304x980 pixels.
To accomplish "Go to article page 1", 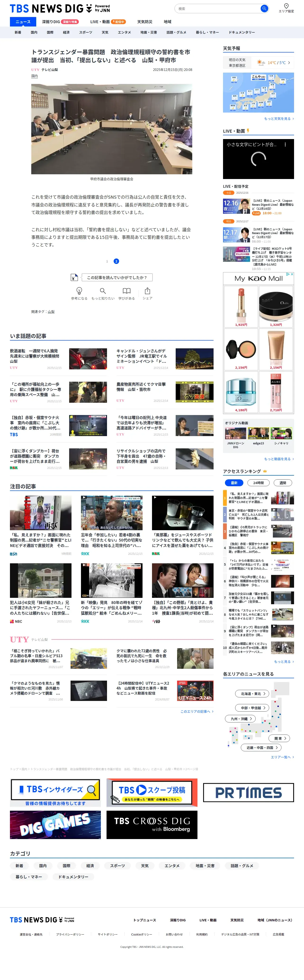I will 107,261.
